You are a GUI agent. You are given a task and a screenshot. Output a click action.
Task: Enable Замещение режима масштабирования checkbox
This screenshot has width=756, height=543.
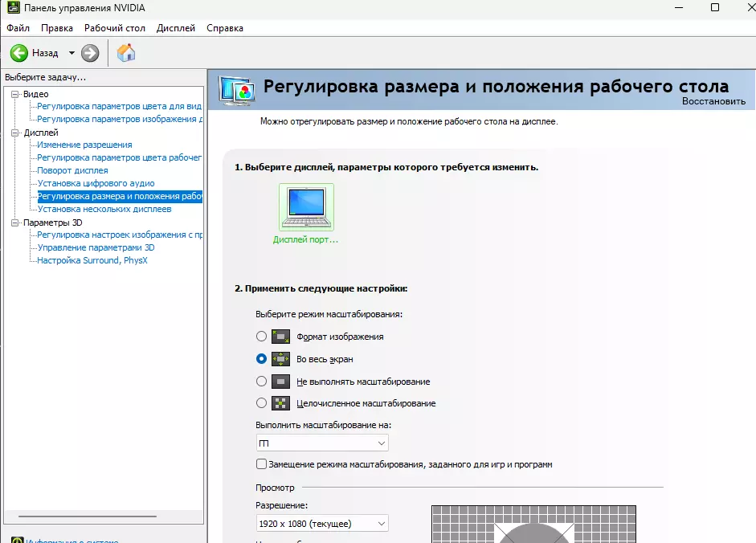tap(261, 464)
